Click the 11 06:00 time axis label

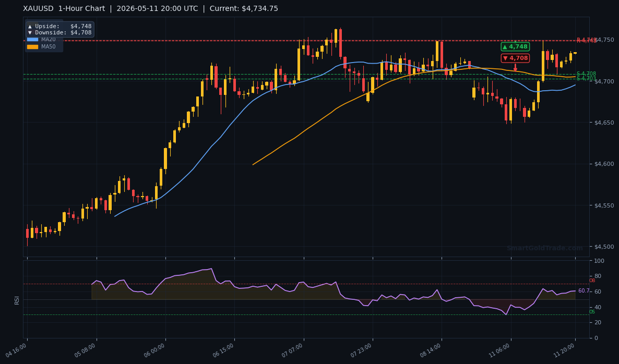point(500,350)
